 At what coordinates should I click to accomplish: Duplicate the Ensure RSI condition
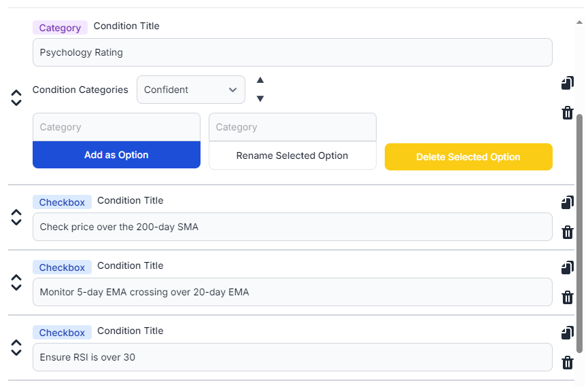(x=568, y=333)
